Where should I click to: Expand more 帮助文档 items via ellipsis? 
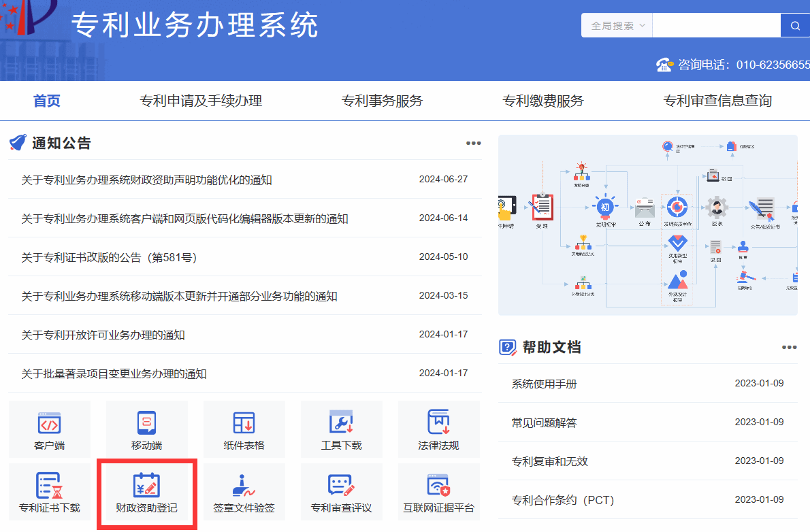click(x=789, y=347)
